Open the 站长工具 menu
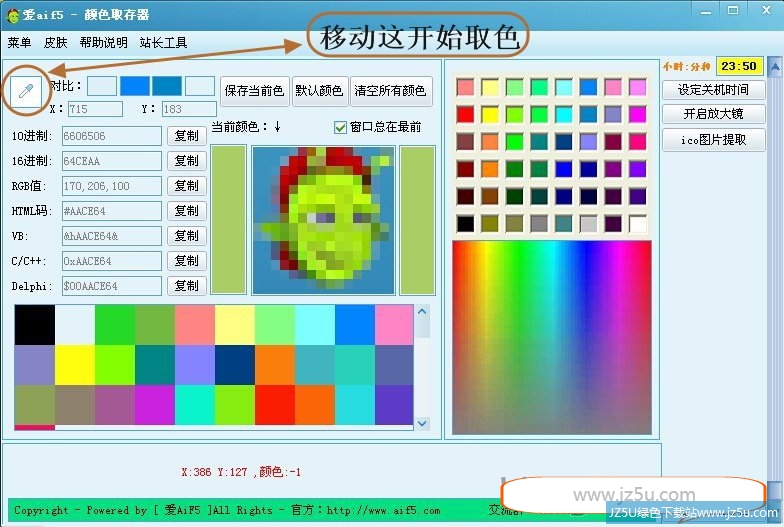Image resolution: width=784 pixels, height=527 pixels. click(x=164, y=42)
